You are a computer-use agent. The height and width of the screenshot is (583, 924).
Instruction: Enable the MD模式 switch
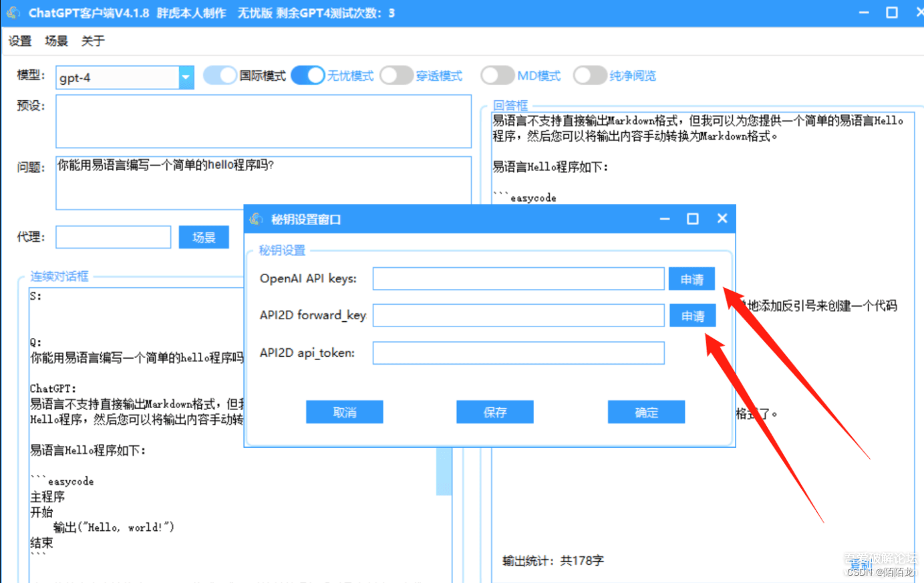coord(498,75)
